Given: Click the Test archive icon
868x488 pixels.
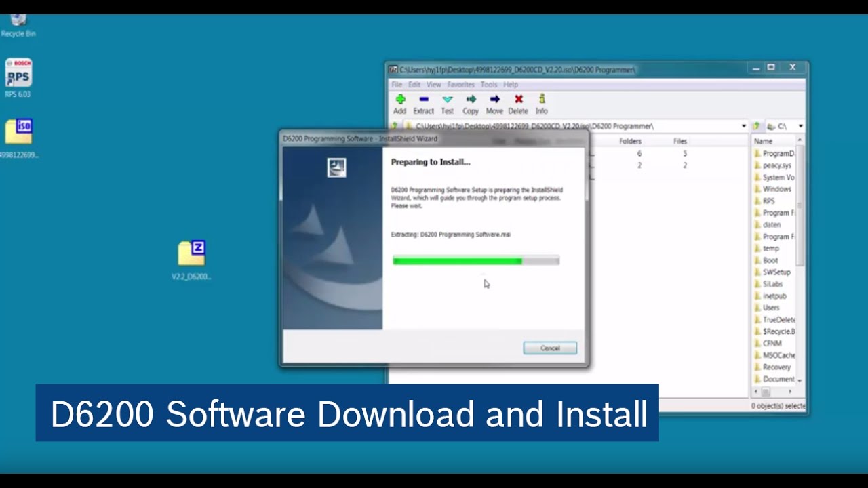Looking at the screenshot, I should pyautogui.click(x=448, y=104).
